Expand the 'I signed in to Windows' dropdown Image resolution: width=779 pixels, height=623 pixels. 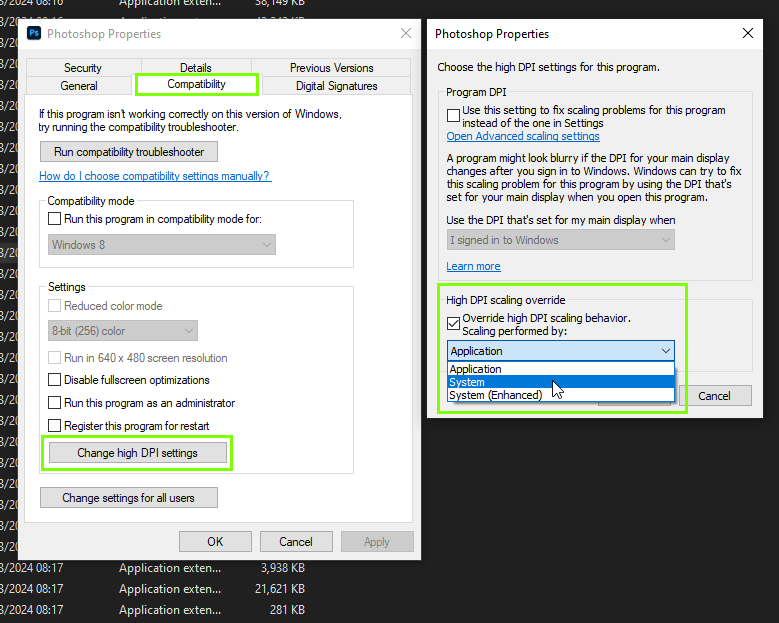coord(560,240)
